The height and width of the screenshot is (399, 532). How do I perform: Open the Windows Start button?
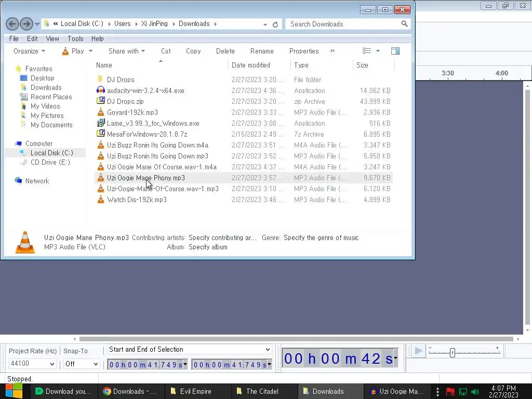click(x=14, y=391)
